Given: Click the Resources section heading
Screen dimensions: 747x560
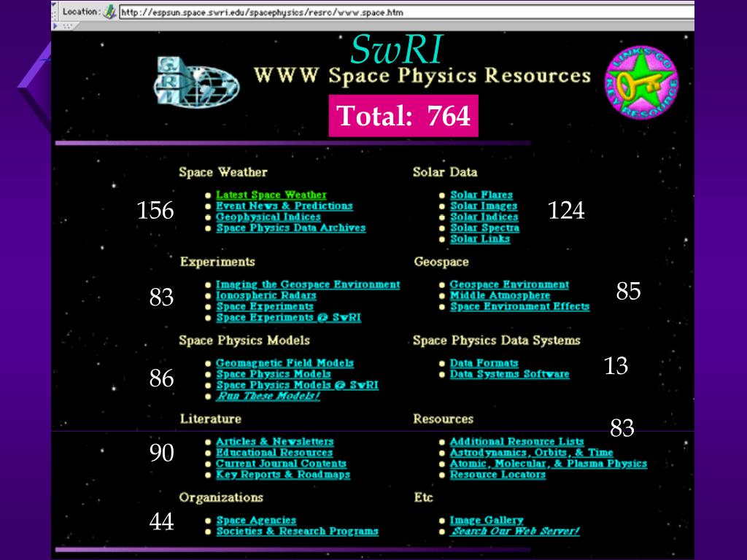Looking at the screenshot, I should [x=443, y=419].
